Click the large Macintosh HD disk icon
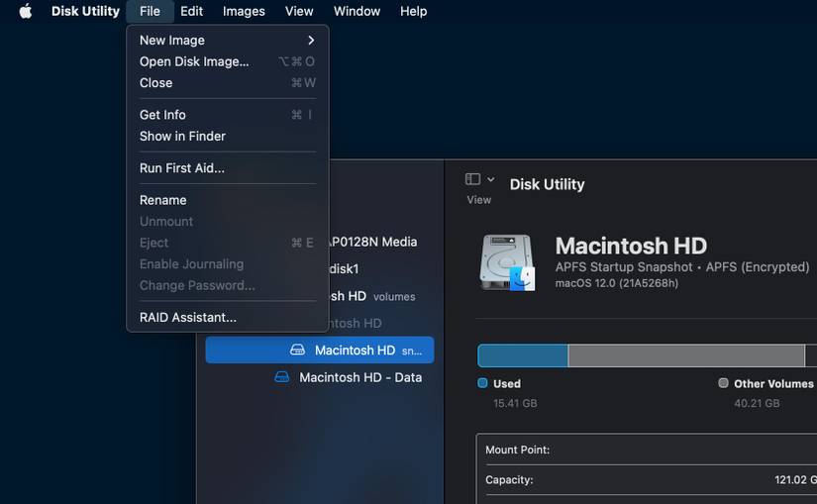This screenshot has height=504, width=817. pyautogui.click(x=507, y=262)
